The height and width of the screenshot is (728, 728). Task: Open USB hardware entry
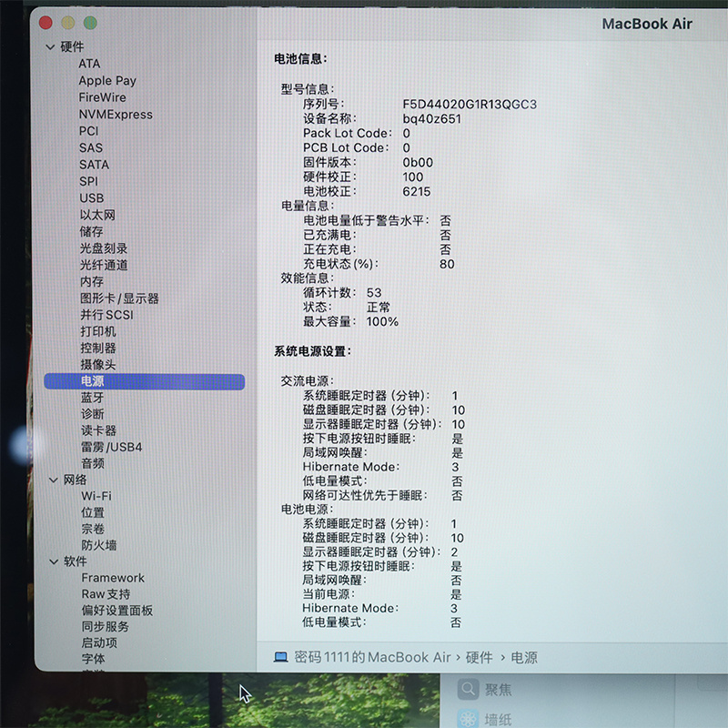click(x=92, y=198)
